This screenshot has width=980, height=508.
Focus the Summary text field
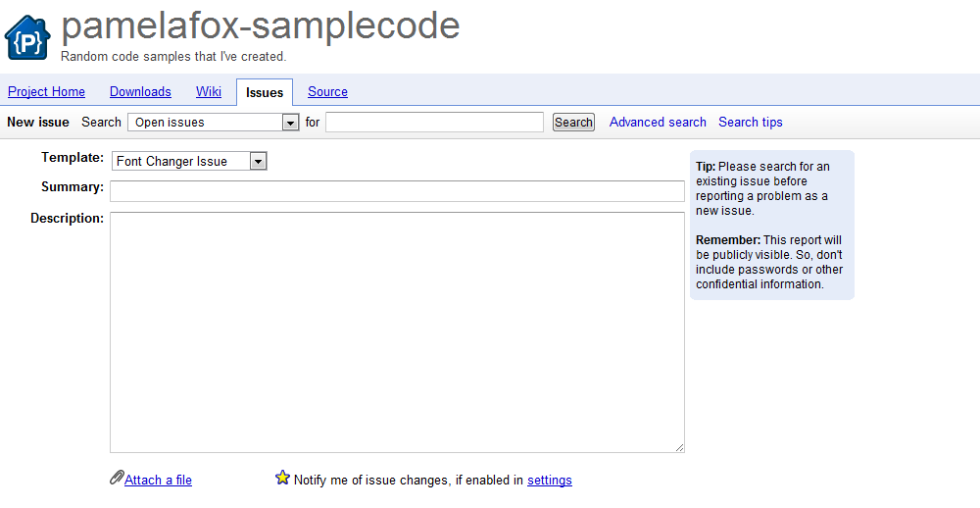(x=398, y=191)
